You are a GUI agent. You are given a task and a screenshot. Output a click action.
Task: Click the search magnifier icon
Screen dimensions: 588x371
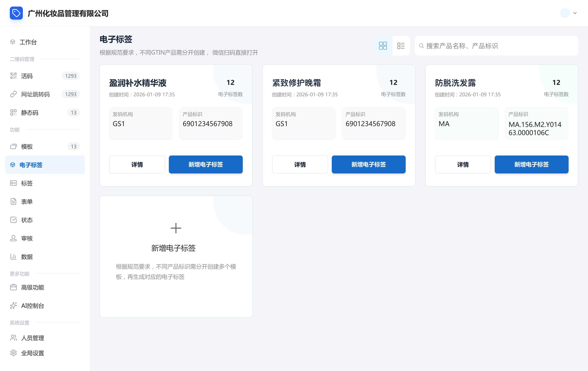point(421,46)
